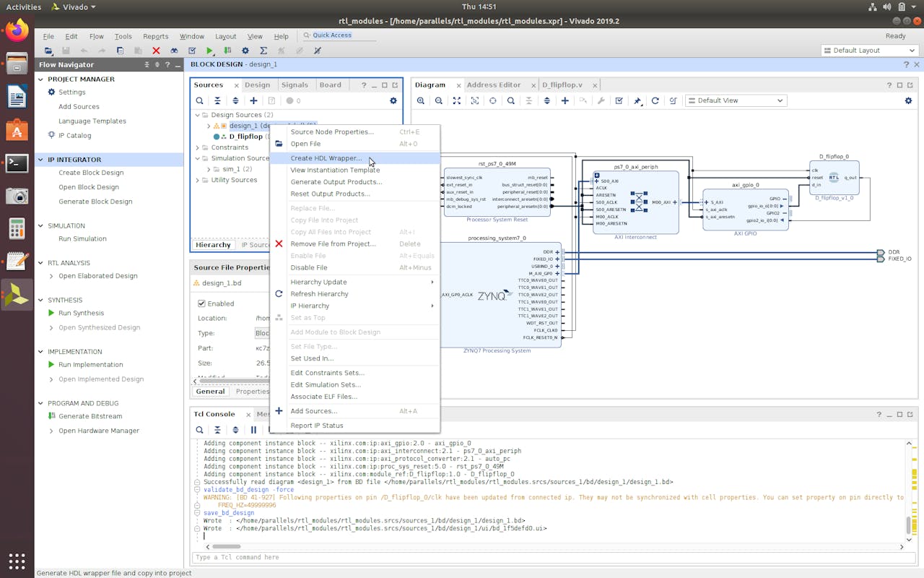Click Generate Bitstream in Flow Navigator
Image resolution: width=924 pixels, height=578 pixels.
tap(90, 416)
